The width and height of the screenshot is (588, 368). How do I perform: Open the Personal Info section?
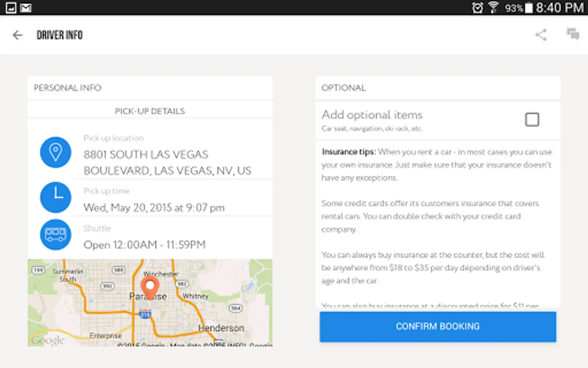(x=150, y=88)
